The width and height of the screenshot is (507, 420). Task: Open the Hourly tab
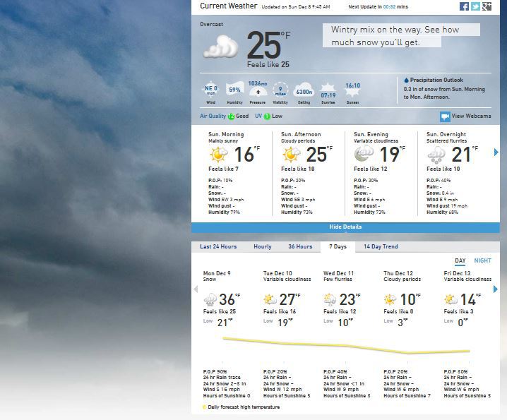[263, 246]
